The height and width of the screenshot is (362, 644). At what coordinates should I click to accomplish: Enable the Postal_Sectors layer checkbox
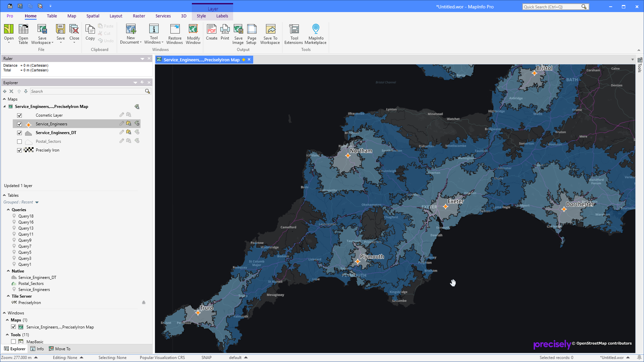point(19,141)
